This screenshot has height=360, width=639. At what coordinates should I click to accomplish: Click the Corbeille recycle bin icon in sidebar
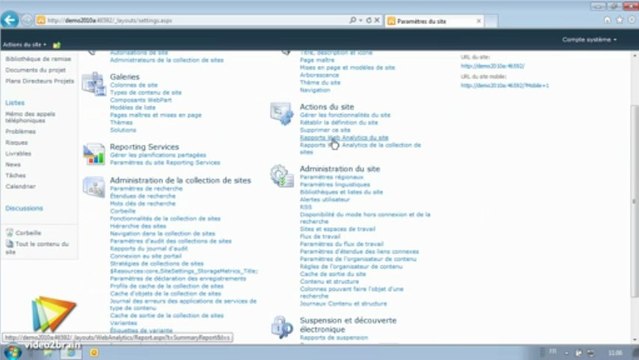(x=10, y=233)
